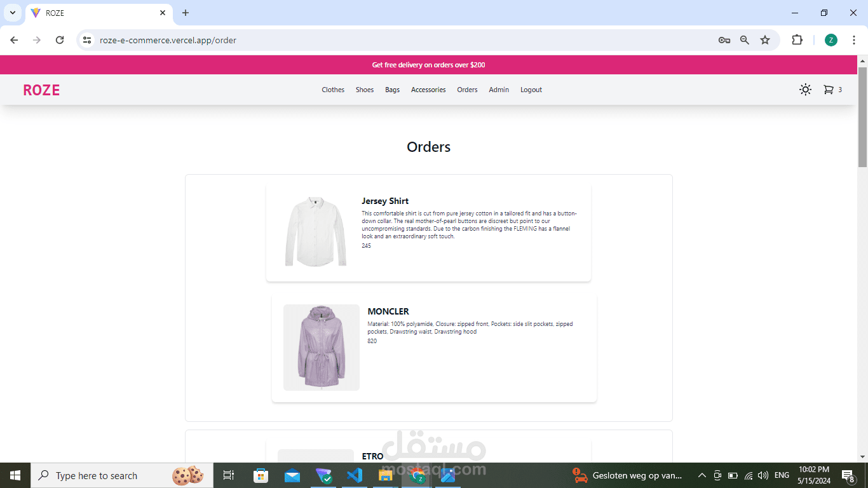Open Task View on the taskbar
The image size is (868, 488).
click(229, 475)
